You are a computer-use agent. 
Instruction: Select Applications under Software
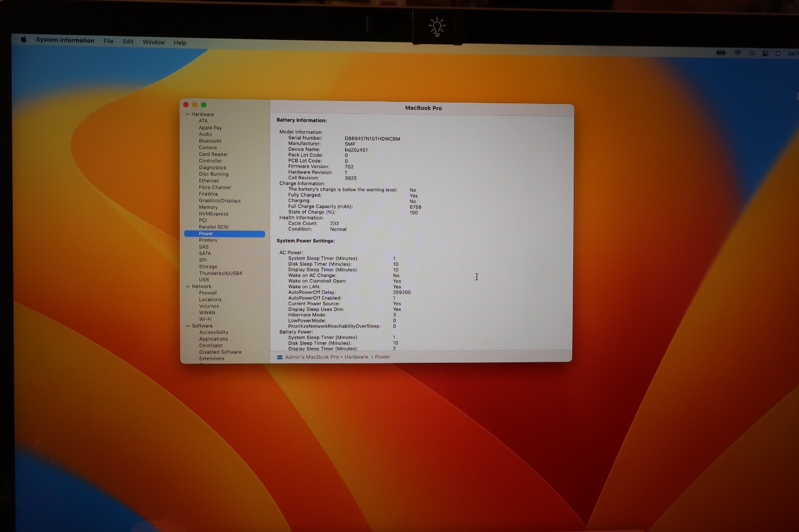[x=213, y=339]
